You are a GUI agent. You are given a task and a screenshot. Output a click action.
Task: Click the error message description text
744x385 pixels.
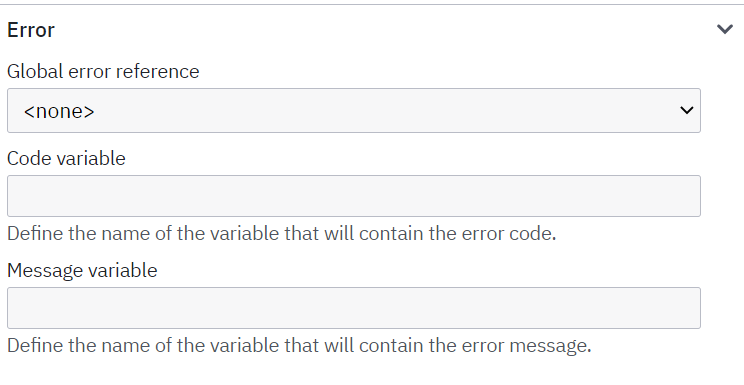point(299,345)
